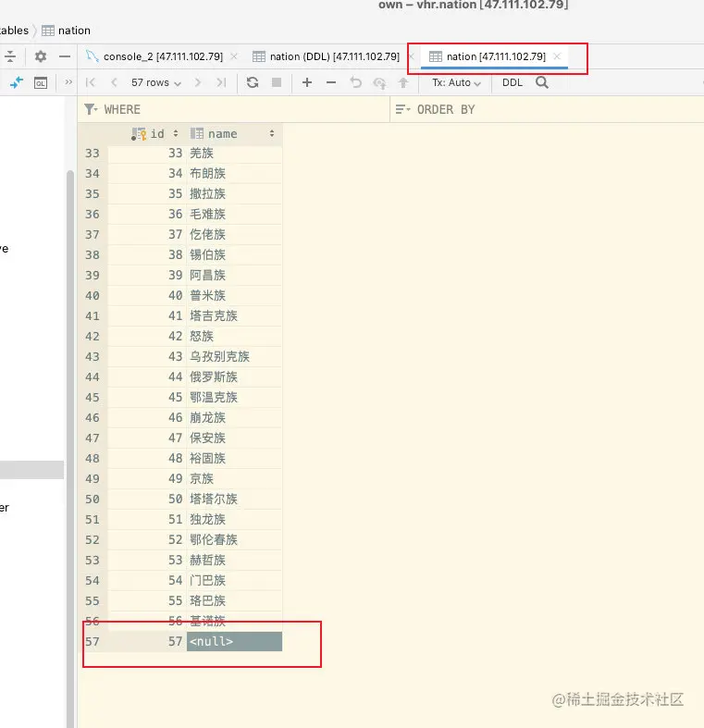
Task: Click the tables breadcrumb item
Action: tap(15, 31)
